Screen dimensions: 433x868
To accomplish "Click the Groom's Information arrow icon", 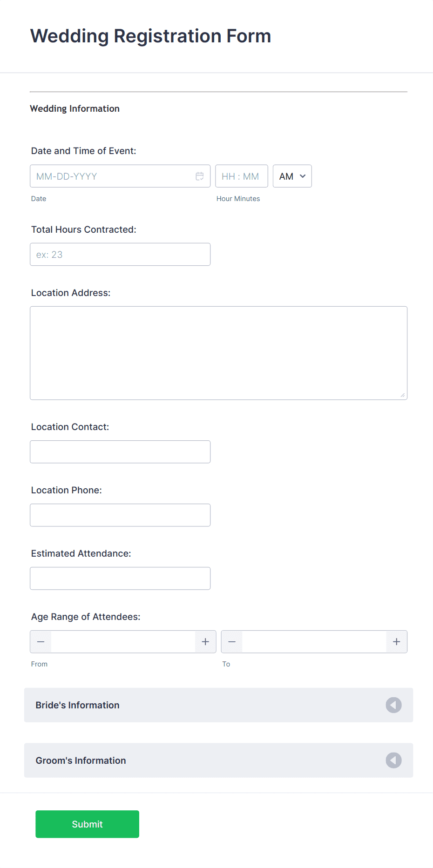I will click(x=393, y=760).
